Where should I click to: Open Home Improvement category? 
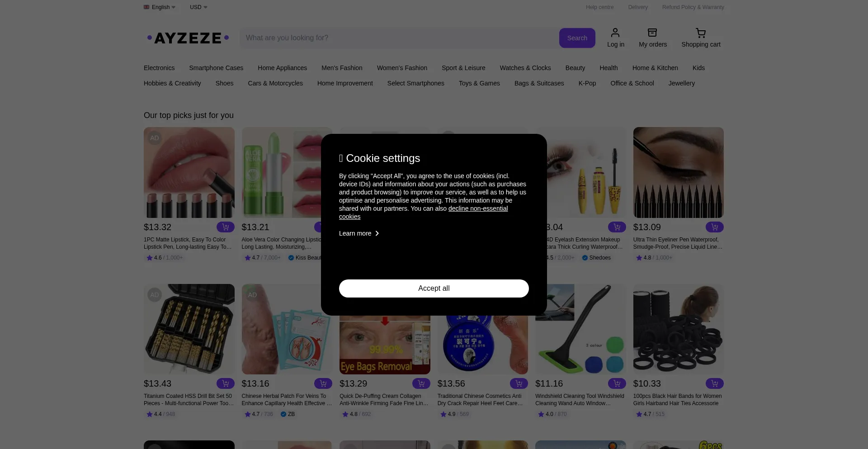pyautogui.click(x=345, y=83)
